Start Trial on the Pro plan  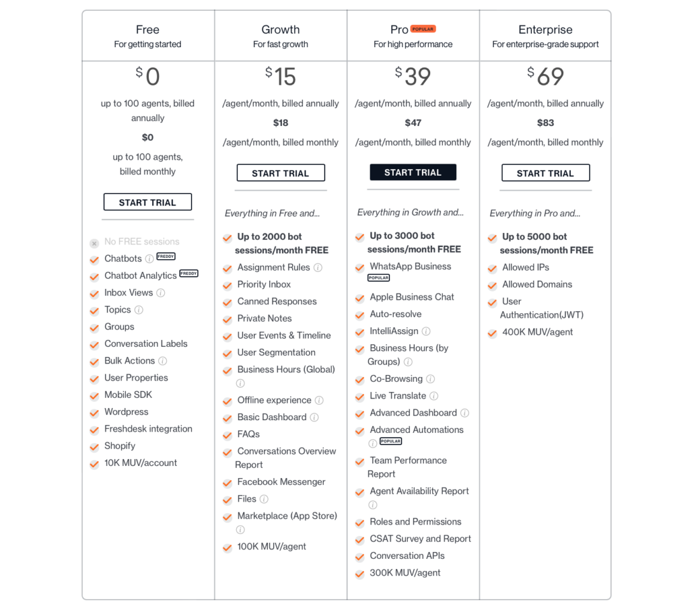[x=413, y=172]
